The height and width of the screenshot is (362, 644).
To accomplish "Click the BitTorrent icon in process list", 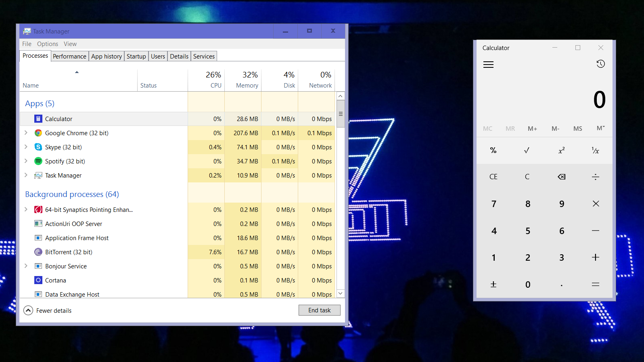I will click(38, 252).
